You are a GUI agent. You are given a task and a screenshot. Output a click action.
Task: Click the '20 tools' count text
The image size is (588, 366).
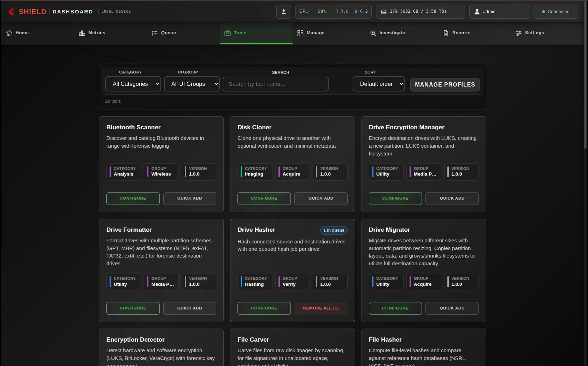point(113,101)
